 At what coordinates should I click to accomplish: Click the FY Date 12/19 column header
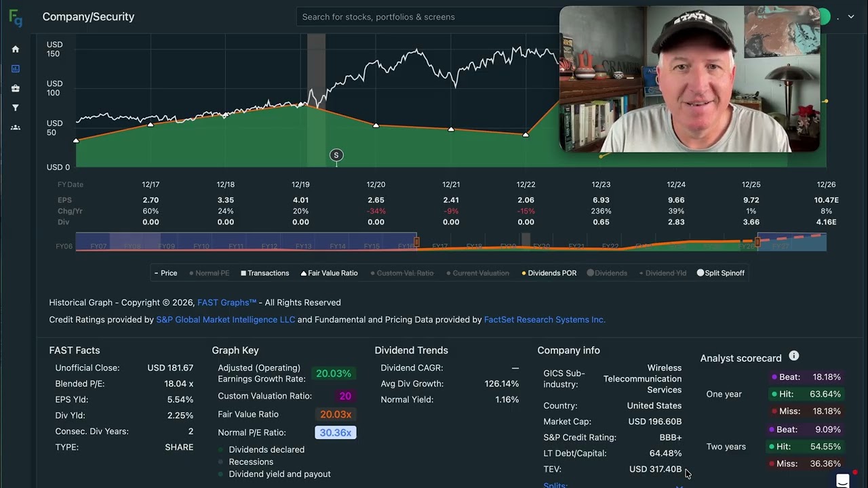[300, 185]
